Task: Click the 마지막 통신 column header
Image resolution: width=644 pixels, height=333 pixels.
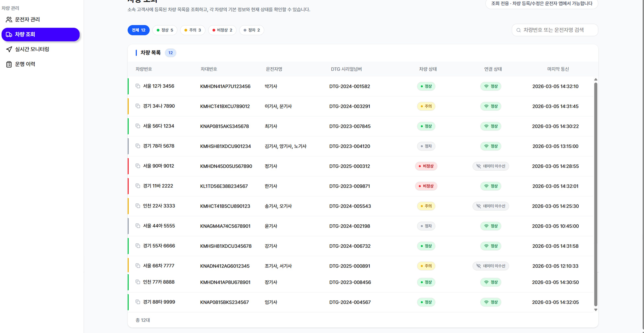Action: pos(558,69)
